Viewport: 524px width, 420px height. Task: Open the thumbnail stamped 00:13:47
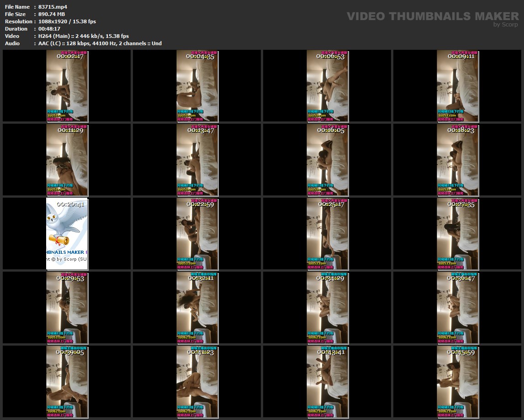click(197, 160)
